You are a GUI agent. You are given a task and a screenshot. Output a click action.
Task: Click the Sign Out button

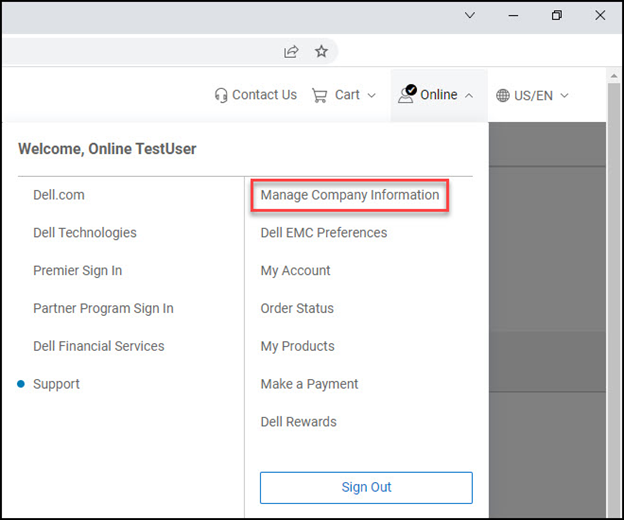(366, 488)
